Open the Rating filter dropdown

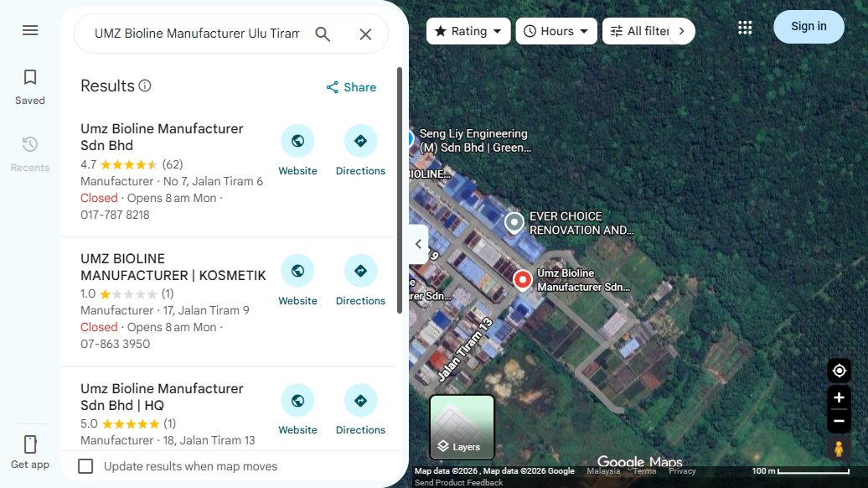tap(468, 31)
